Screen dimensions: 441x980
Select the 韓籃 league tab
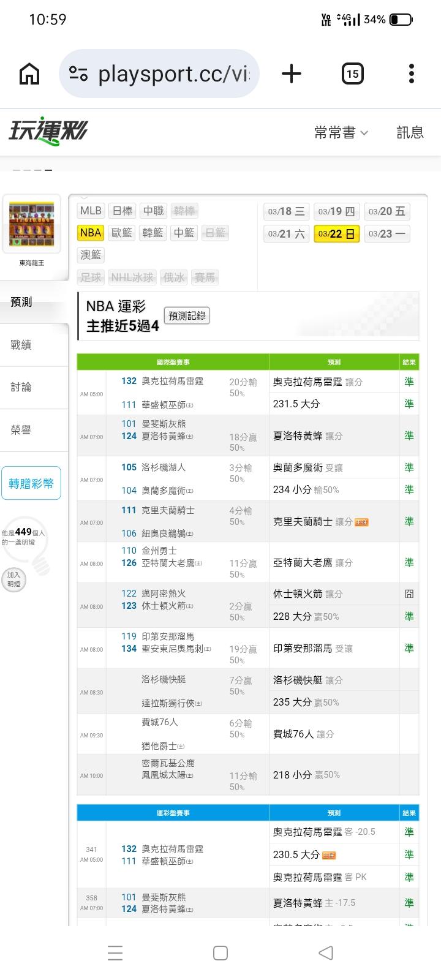(x=153, y=233)
